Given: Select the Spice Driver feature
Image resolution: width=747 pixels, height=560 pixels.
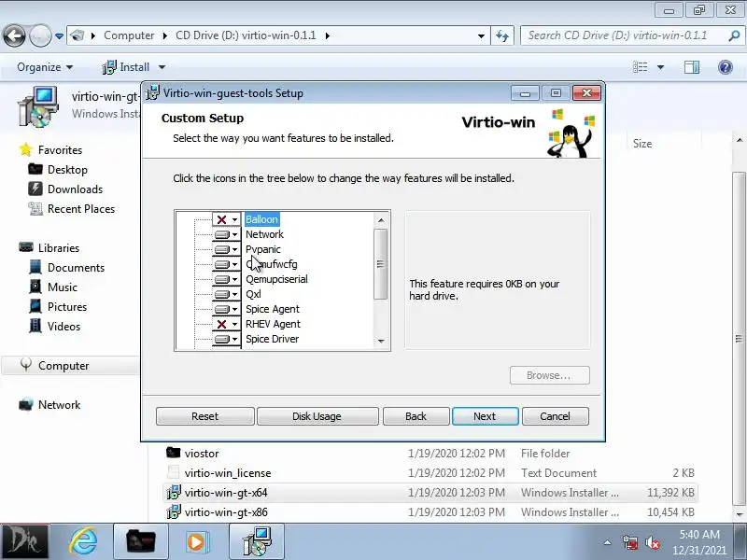Looking at the screenshot, I should point(272,339).
